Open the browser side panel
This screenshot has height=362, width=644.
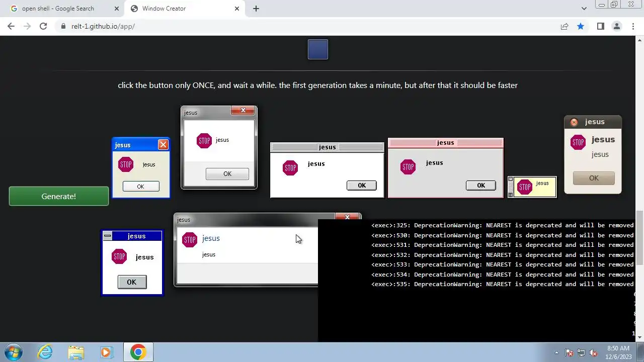coord(600,26)
